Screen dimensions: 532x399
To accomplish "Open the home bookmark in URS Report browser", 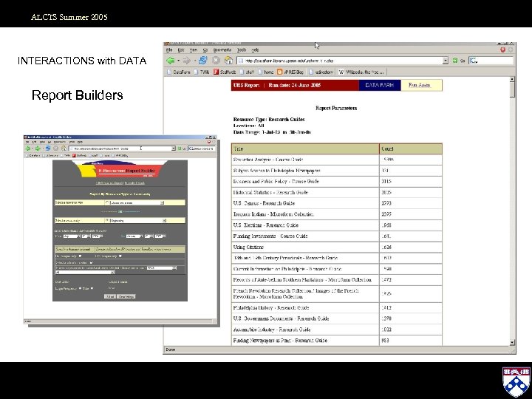I will point(266,72).
